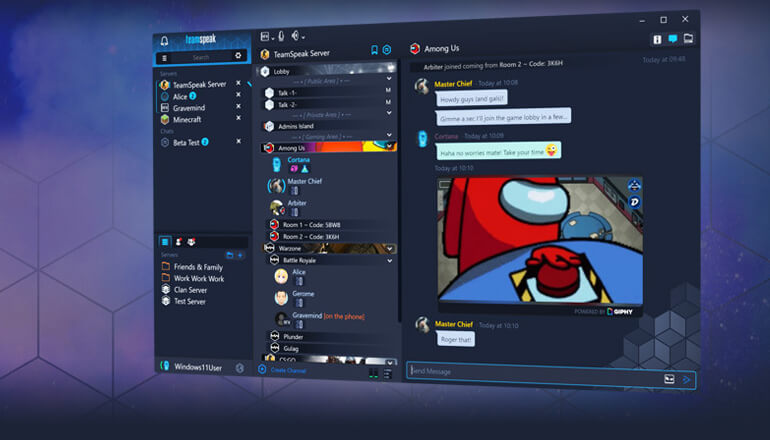770x440 pixels.
Task: Select the Gravemind entry in the sidebar
Action: point(189,108)
